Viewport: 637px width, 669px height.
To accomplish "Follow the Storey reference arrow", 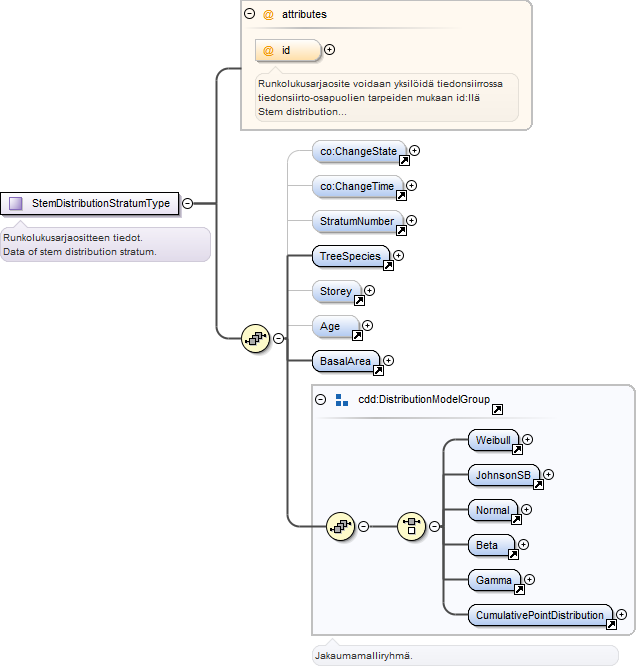I will pos(359,300).
